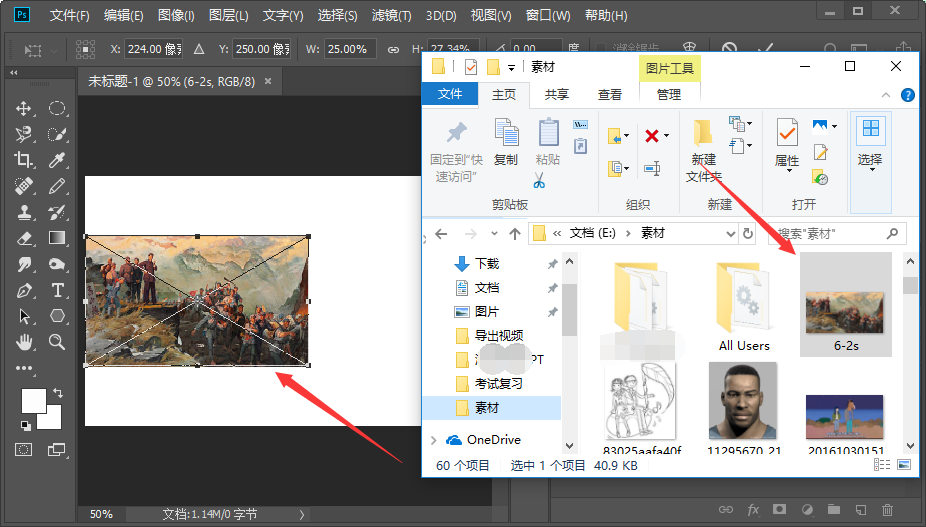Open the delete red X dropdown arrow
This screenshot has width=926, height=527.
(x=667, y=136)
